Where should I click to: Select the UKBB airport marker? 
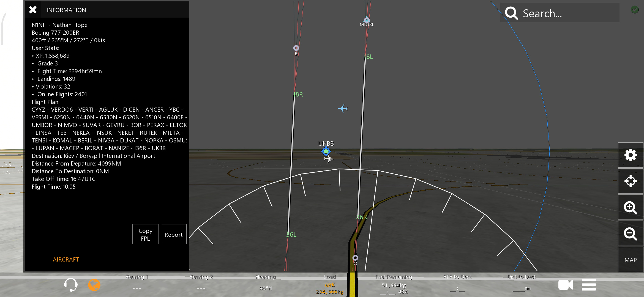click(x=326, y=151)
